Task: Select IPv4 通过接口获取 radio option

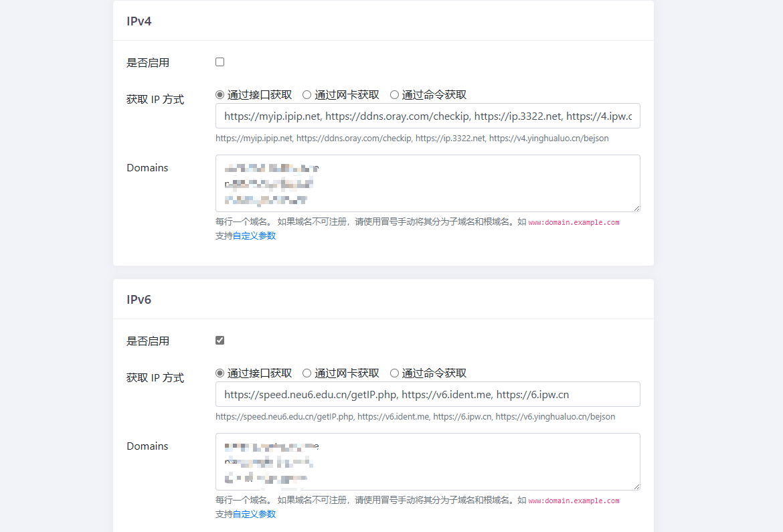Action: [x=220, y=95]
